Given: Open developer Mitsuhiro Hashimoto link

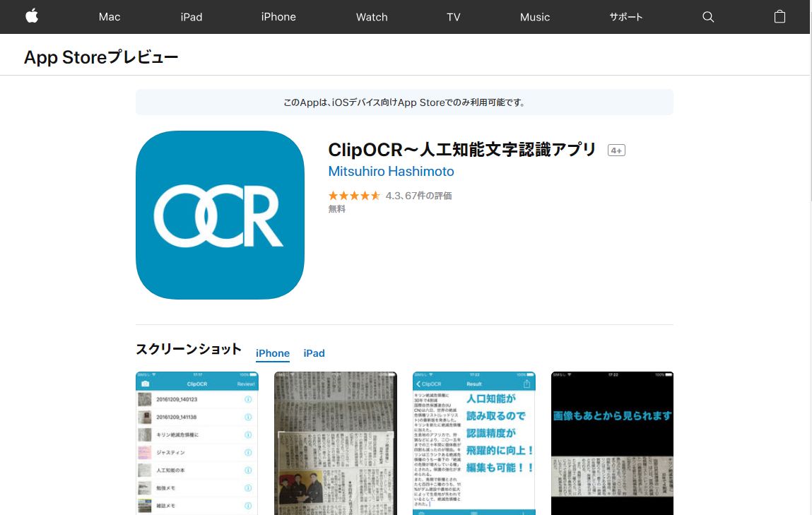Looking at the screenshot, I should click(391, 172).
